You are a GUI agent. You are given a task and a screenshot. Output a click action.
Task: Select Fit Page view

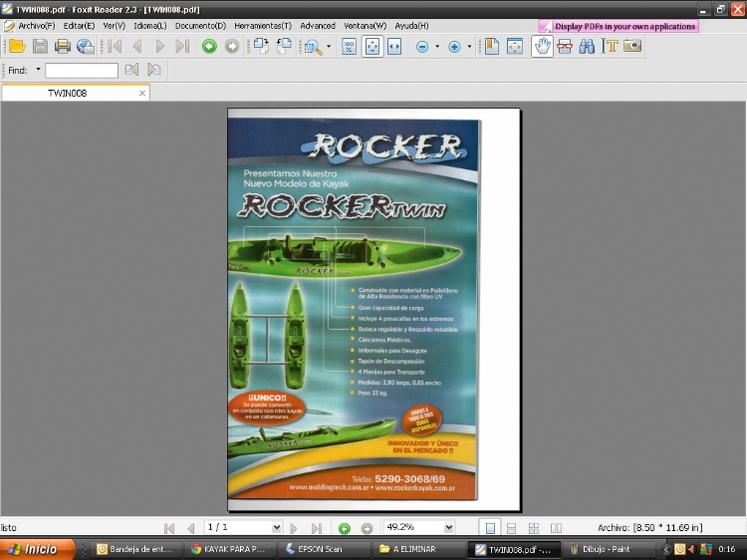click(373, 47)
